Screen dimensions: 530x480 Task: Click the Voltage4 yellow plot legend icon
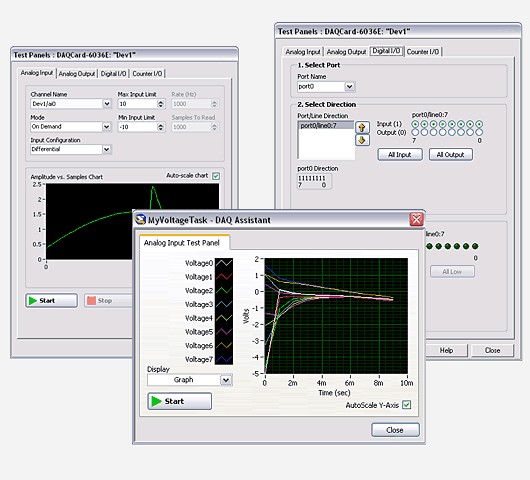point(224,318)
